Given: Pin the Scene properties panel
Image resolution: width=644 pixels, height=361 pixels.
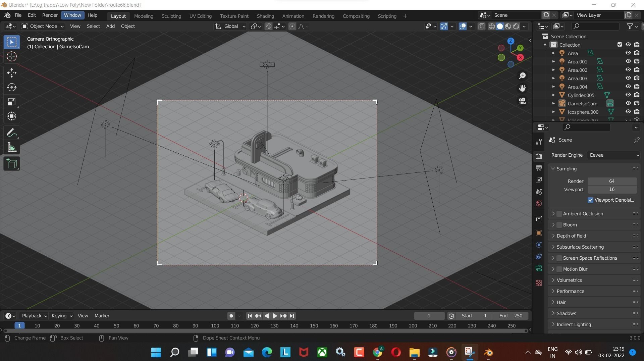Looking at the screenshot, I should pyautogui.click(x=636, y=140).
